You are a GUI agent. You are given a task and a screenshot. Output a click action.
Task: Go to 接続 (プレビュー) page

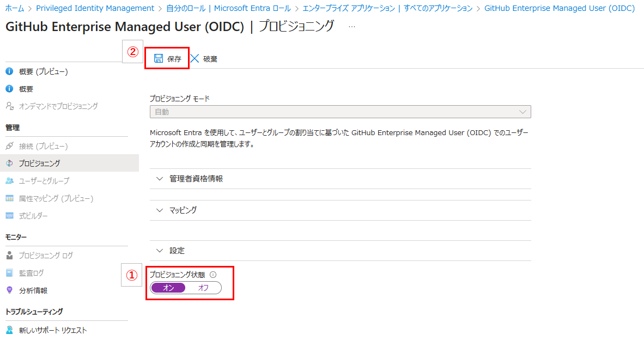pyautogui.click(x=43, y=146)
